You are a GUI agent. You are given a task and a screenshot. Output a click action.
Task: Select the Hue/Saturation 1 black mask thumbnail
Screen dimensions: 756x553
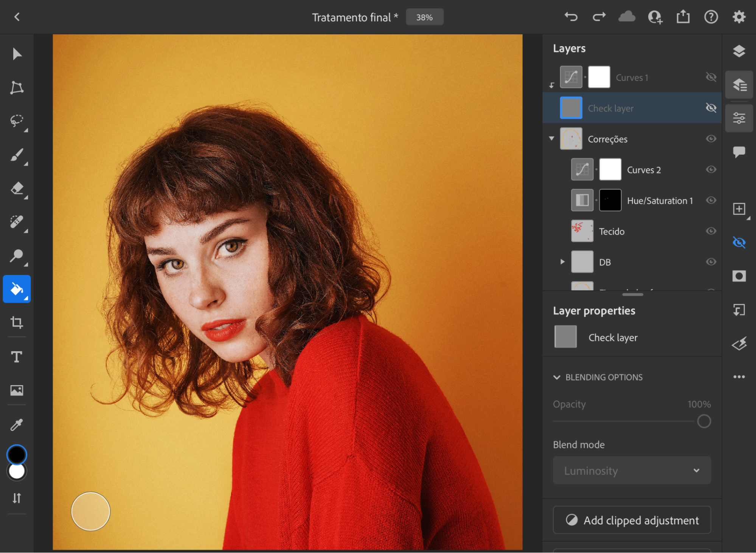tap(610, 200)
